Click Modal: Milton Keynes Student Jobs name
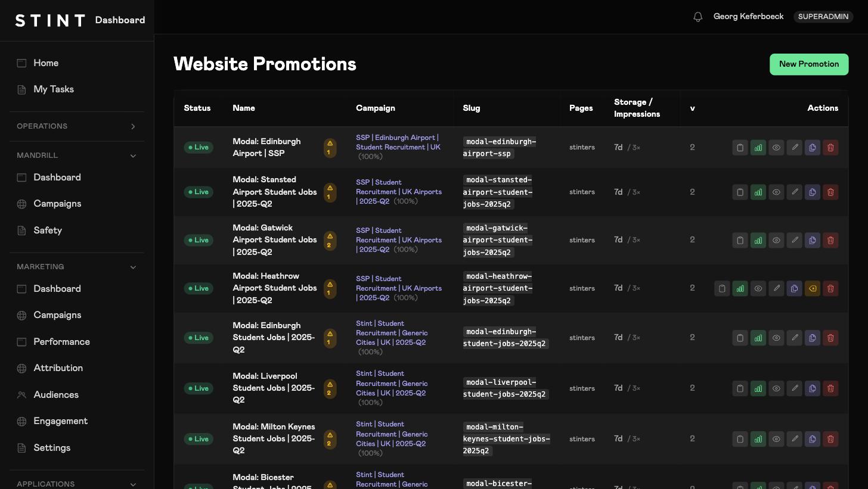Image resolution: width=868 pixels, height=489 pixels. tap(274, 439)
